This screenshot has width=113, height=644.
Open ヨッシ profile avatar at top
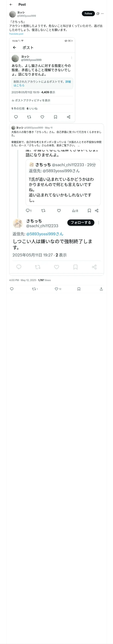coord(13,14)
